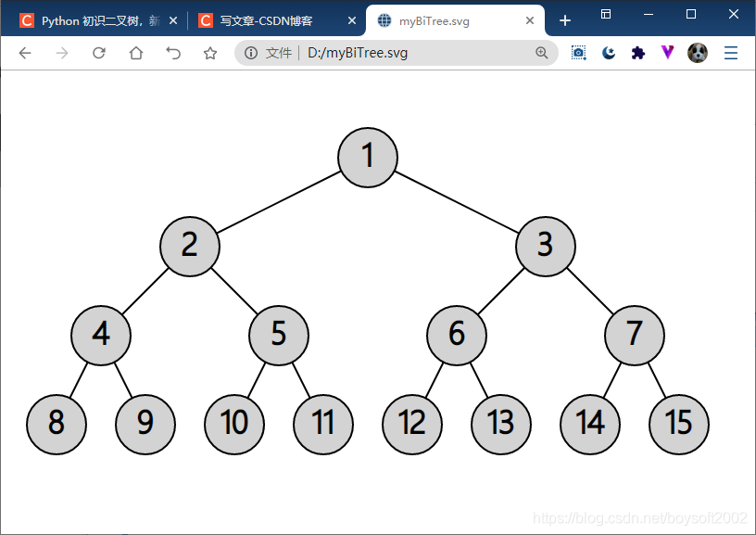The width and height of the screenshot is (756, 535).
Task: View site info icon beside 文件
Action: pyautogui.click(x=251, y=53)
